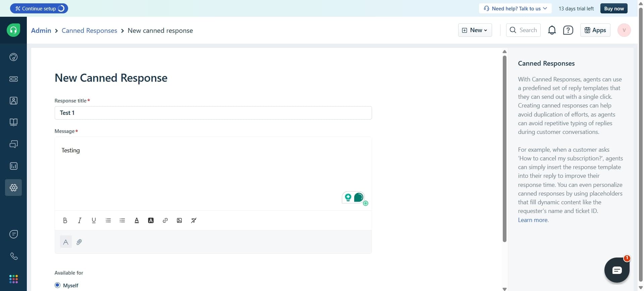The width and height of the screenshot is (644, 291).
Task: Open the notifications bell
Action: point(552,30)
